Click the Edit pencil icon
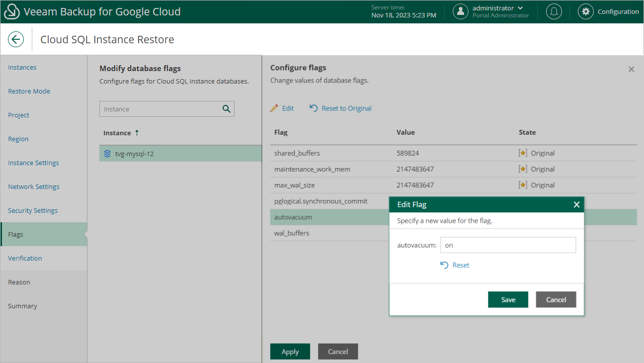This screenshot has height=363, width=644. coord(274,108)
